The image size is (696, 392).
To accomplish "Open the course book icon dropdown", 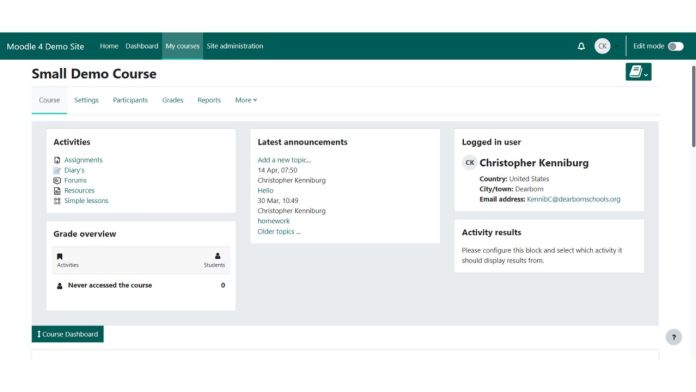I will point(638,72).
